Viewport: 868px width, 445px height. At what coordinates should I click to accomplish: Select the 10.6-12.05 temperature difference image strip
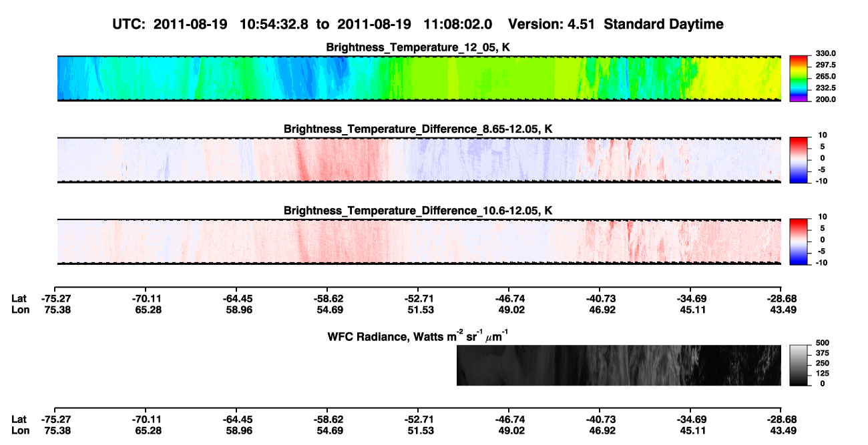(419, 241)
